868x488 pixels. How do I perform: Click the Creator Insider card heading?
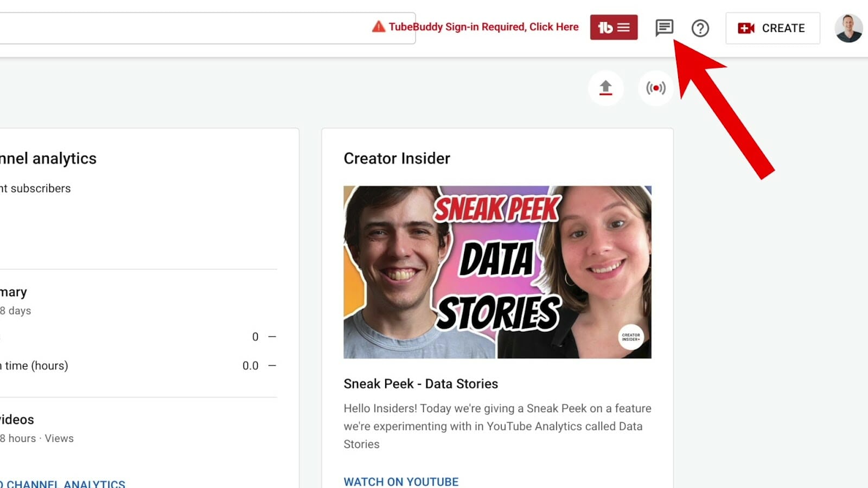397,158
